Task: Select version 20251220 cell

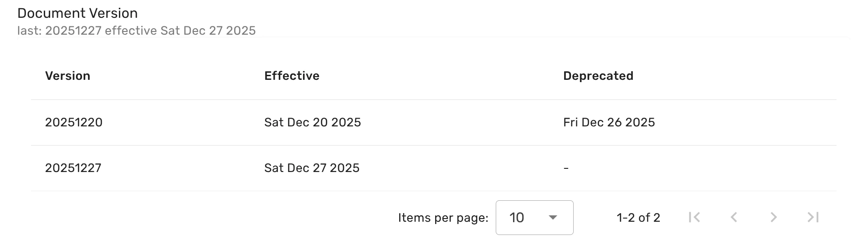Action: [x=74, y=122]
